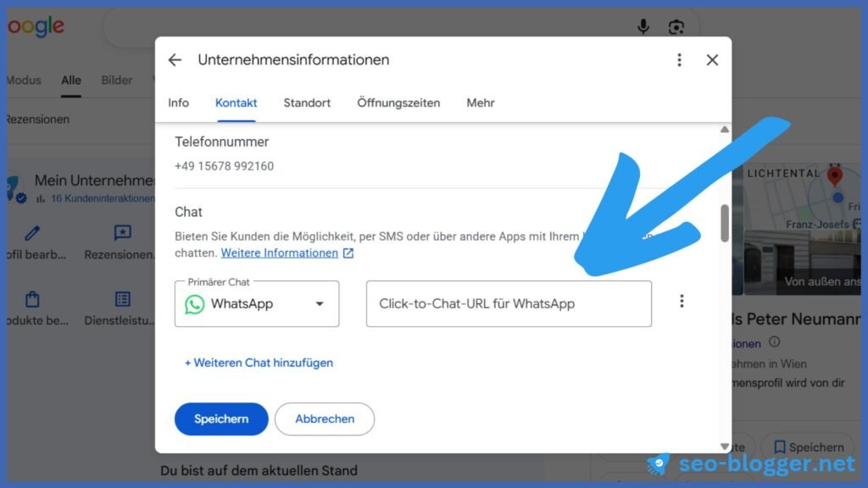Select the Kontakt tab
Screen dimensions: 868x488
(x=236, y=103)
